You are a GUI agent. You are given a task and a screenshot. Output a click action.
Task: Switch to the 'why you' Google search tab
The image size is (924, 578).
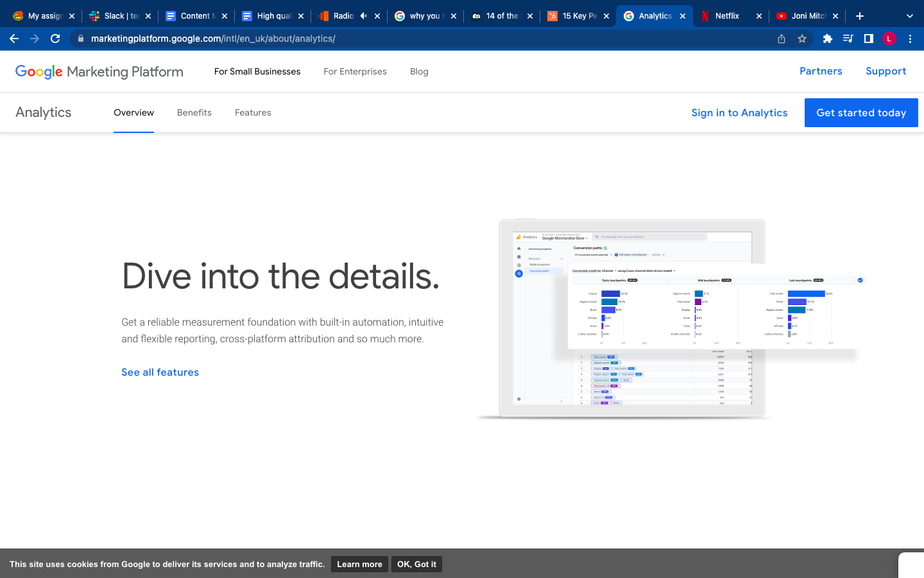click(425, 16)
